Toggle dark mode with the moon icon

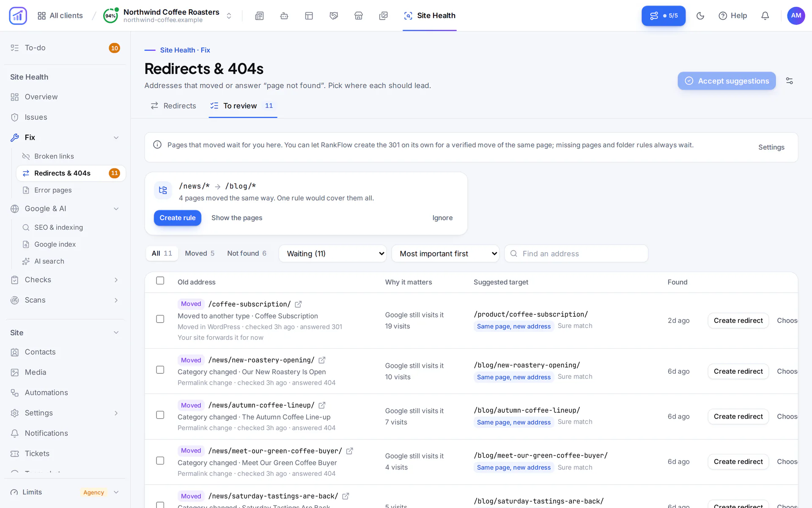700,16
